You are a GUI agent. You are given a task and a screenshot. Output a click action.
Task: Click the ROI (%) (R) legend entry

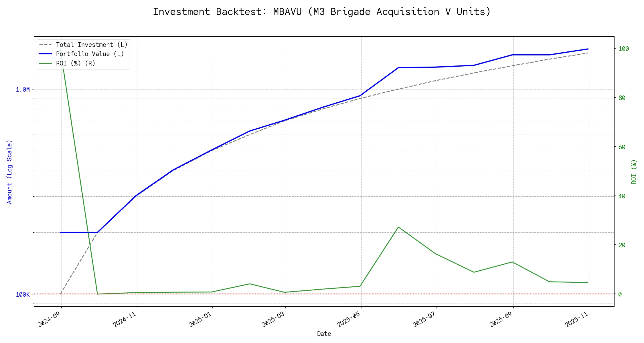click(x=76, y=63)
